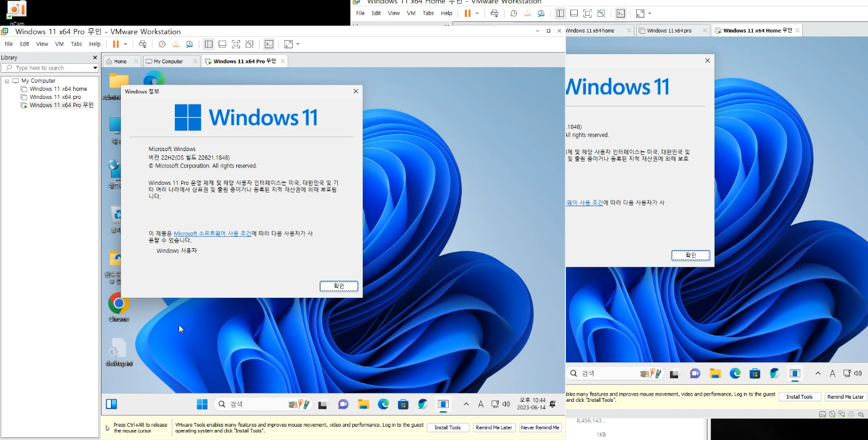Toggle thumbnail bar icon in Pro window toolbar

[222, 44]
